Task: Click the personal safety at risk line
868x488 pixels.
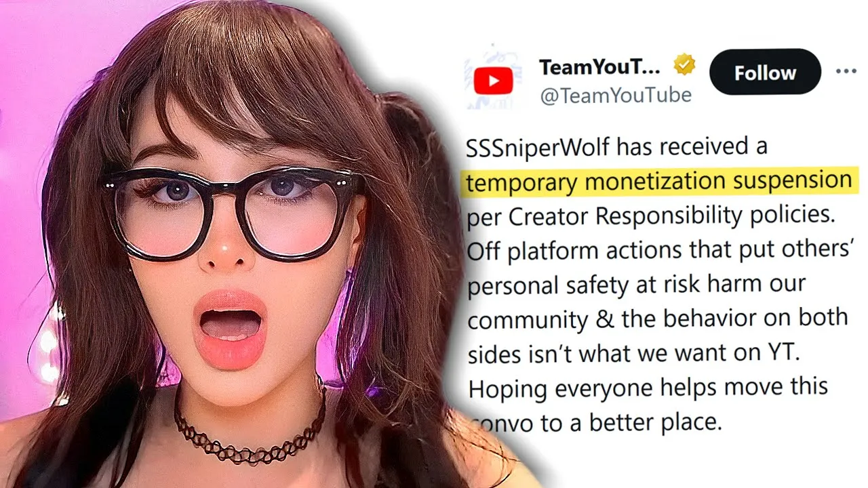Action: [x=636, y=285]
